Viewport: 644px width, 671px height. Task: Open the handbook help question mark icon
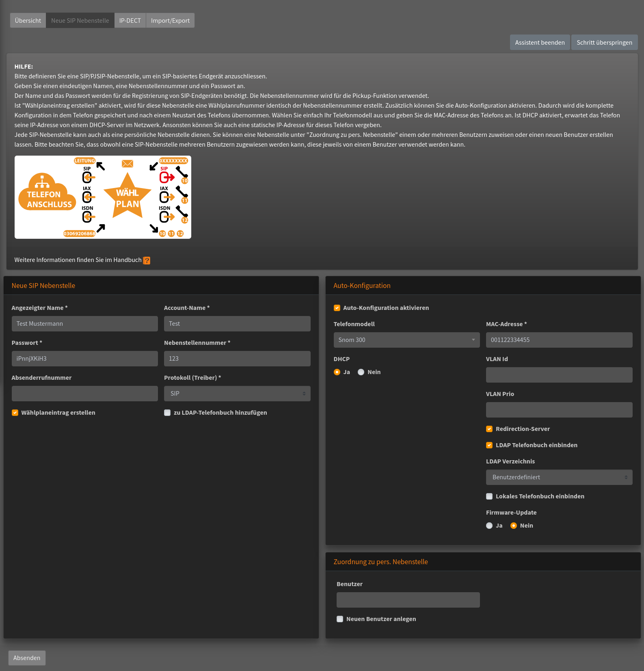(x=147, y=260)
